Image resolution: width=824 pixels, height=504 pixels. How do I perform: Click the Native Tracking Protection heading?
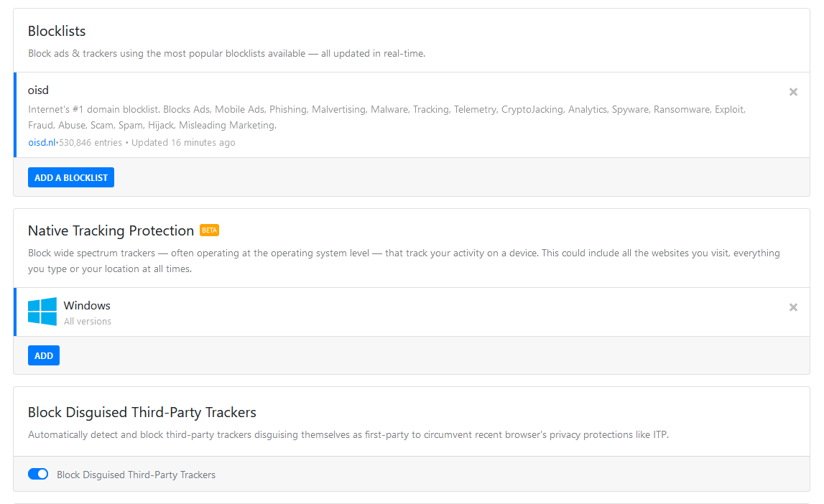point(111,230)
